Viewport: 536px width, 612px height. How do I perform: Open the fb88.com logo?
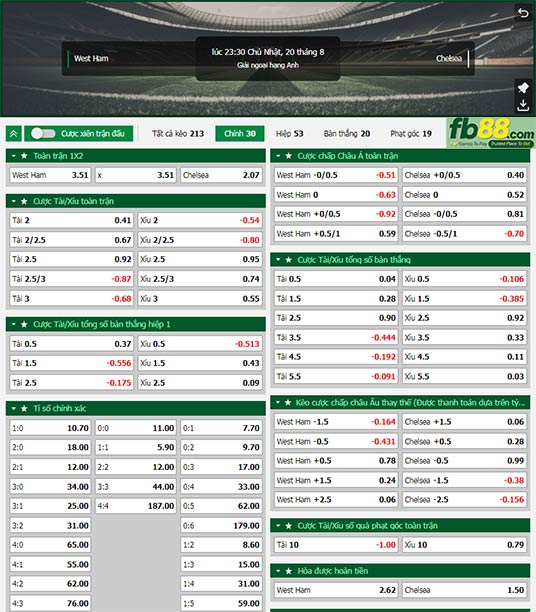[491, 133]
